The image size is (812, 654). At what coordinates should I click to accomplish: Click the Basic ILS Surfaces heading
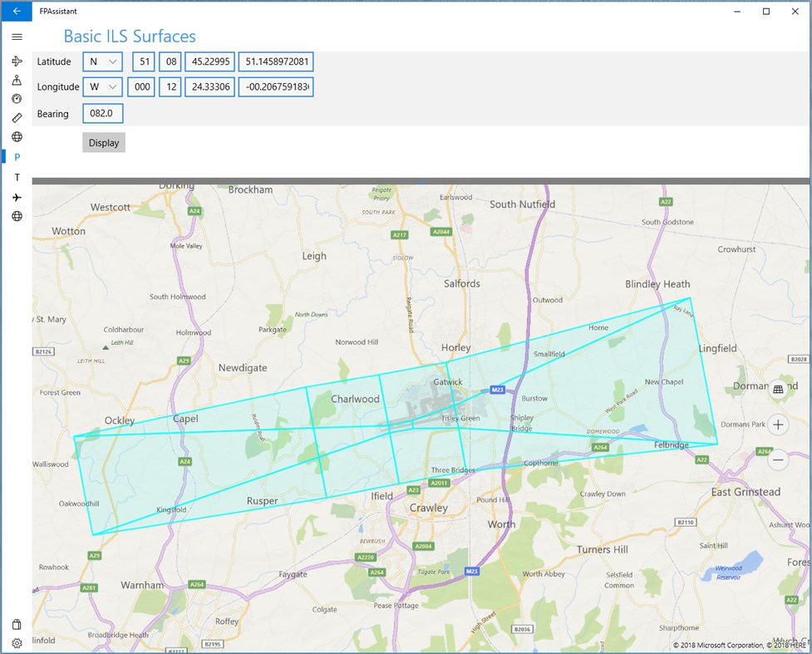(x=130, y=37)
